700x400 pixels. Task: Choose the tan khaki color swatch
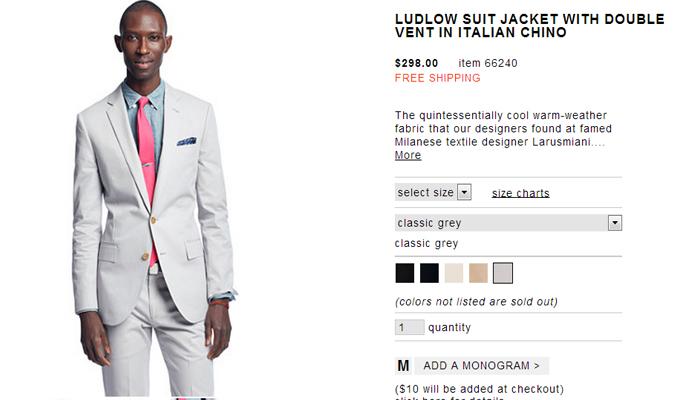click(478, 273)
